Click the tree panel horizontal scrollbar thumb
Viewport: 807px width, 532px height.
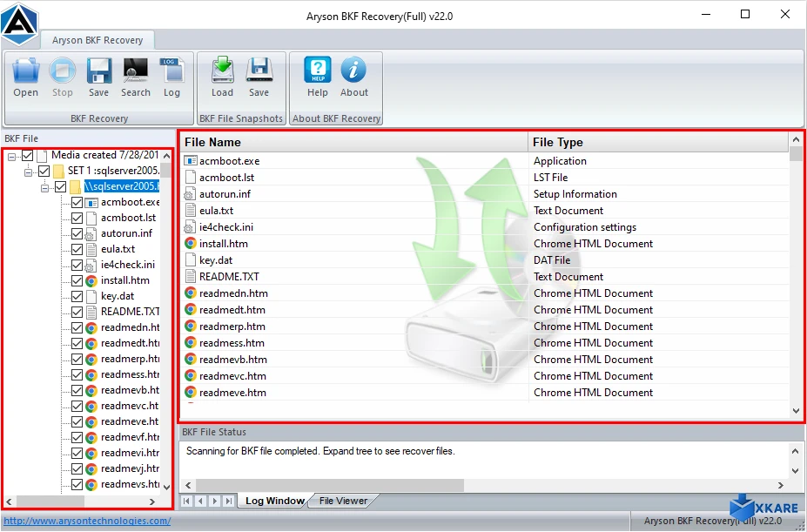point(51,502)
